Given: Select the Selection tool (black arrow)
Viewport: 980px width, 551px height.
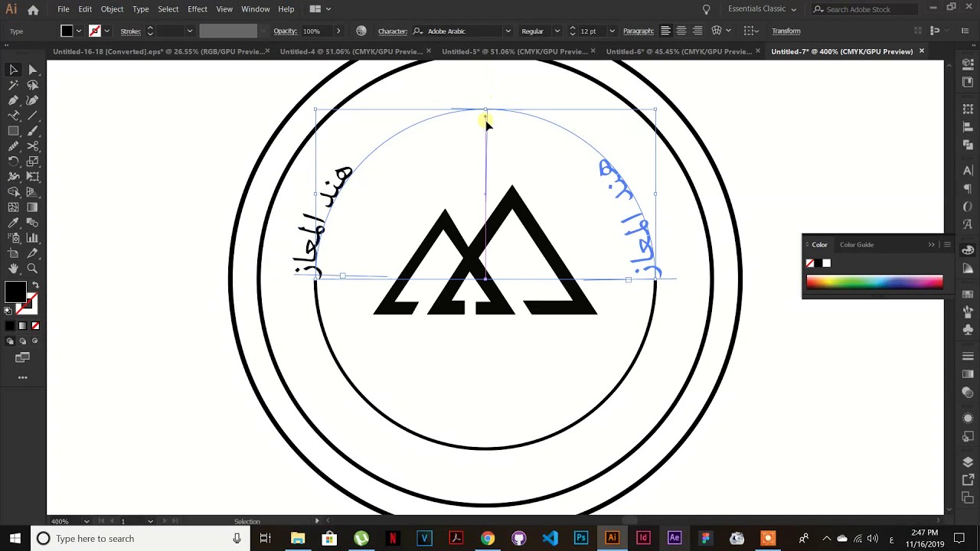Looking at the screenshot, I should pyautogui.click(x=13, y=70).
